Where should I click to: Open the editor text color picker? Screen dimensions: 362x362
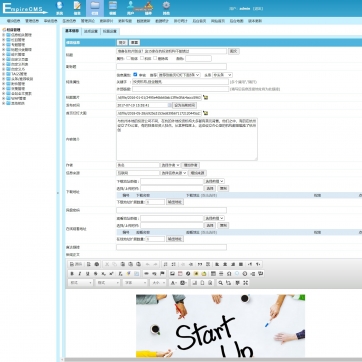[x=173, y=283]
